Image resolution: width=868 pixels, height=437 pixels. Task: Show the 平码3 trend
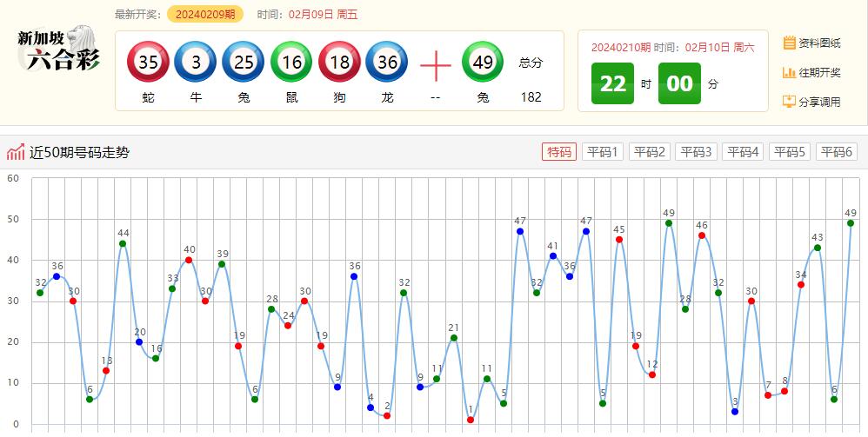(x=696, y=152)
